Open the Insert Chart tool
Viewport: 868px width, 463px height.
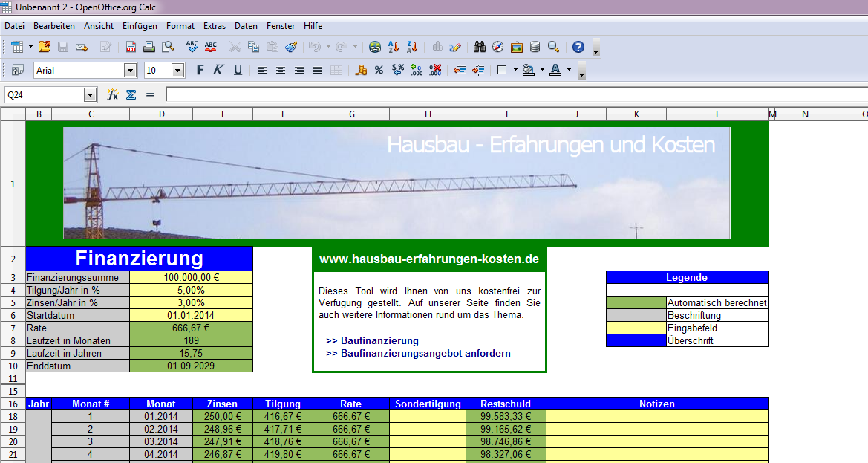click(437, 46)
